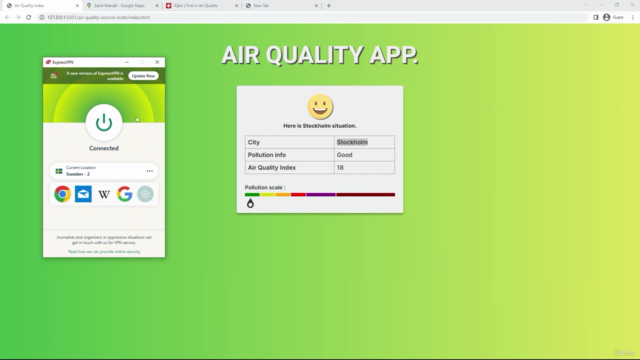Screen dimensions: 640x360
Task: Click the dark maroon pollution scale segment
Action: (366, 195)
